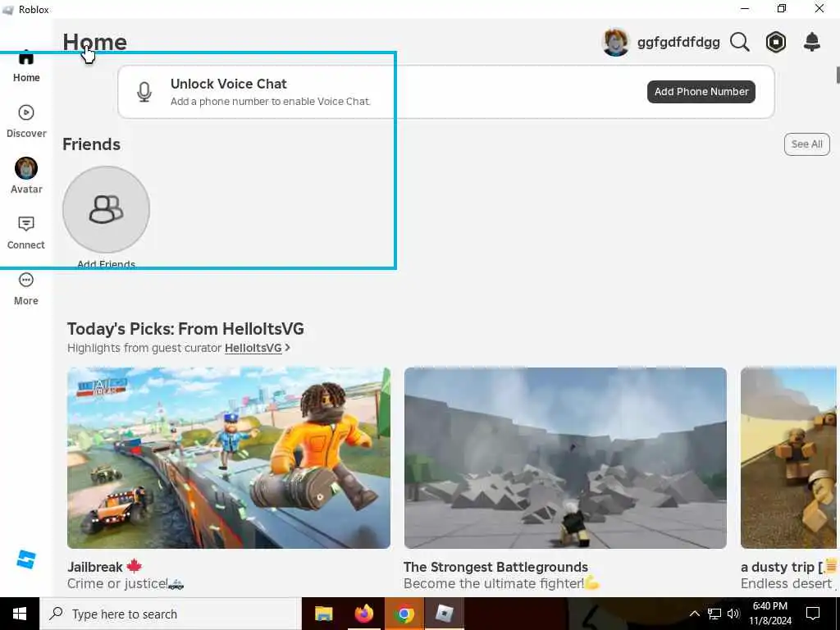Viewport: 840px width, 630px height.
Task: Open the Windows Start menu
Action: tap(20, 614)
